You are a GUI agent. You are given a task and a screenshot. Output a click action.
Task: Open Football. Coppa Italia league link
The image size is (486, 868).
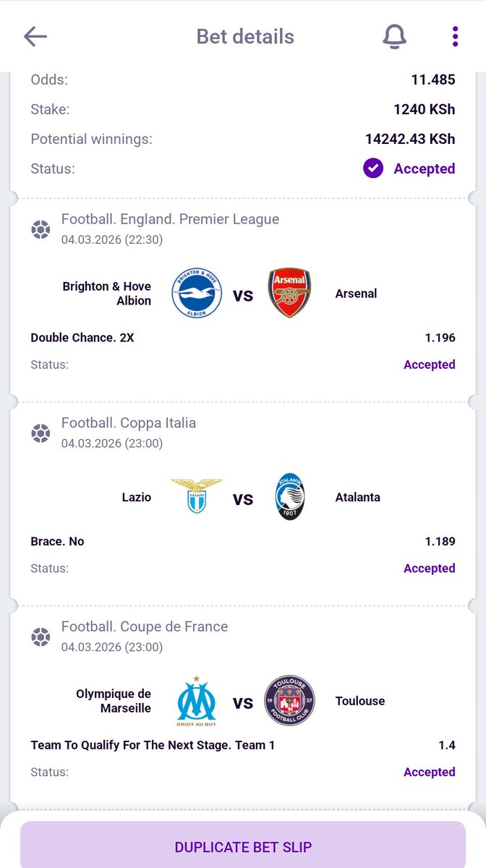point(129,423)
